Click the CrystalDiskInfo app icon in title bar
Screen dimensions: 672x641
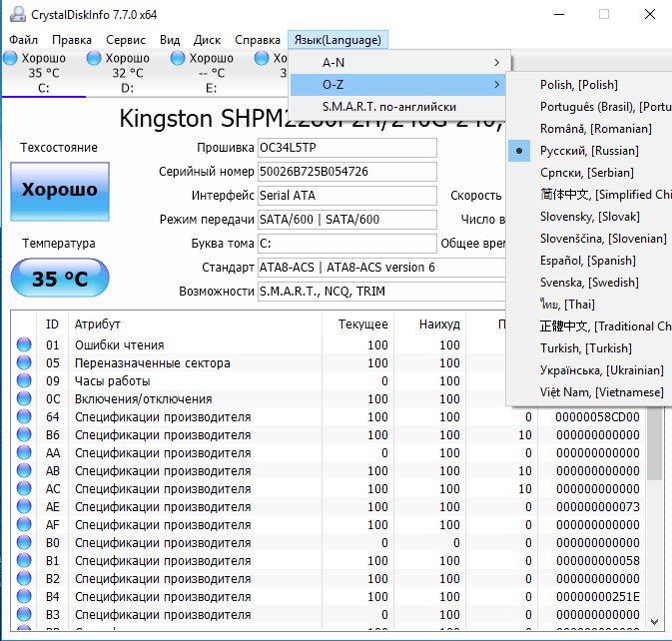tap(18, 14)
